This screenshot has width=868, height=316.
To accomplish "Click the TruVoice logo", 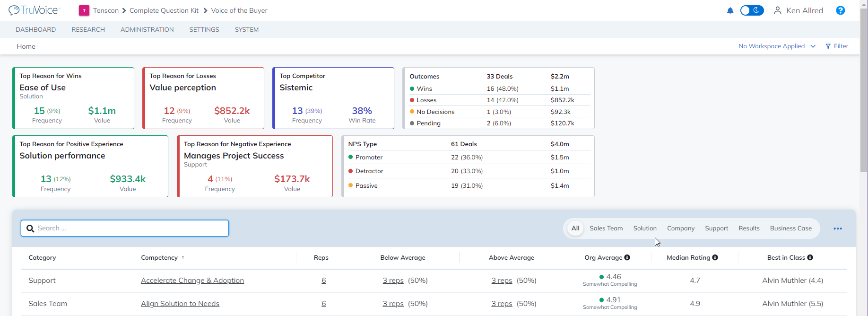I will (33, 10).
